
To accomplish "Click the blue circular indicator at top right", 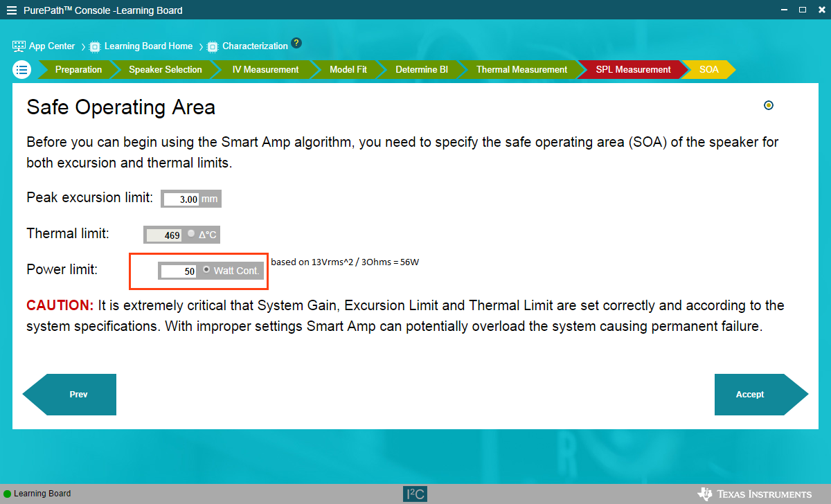I will (768, 105).
